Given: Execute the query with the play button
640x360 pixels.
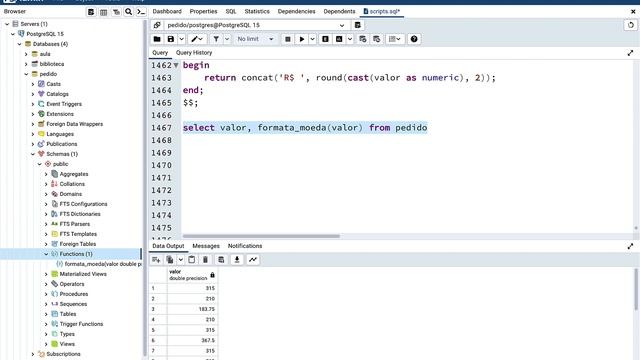Looking at the screenshot, I should 302,39.
